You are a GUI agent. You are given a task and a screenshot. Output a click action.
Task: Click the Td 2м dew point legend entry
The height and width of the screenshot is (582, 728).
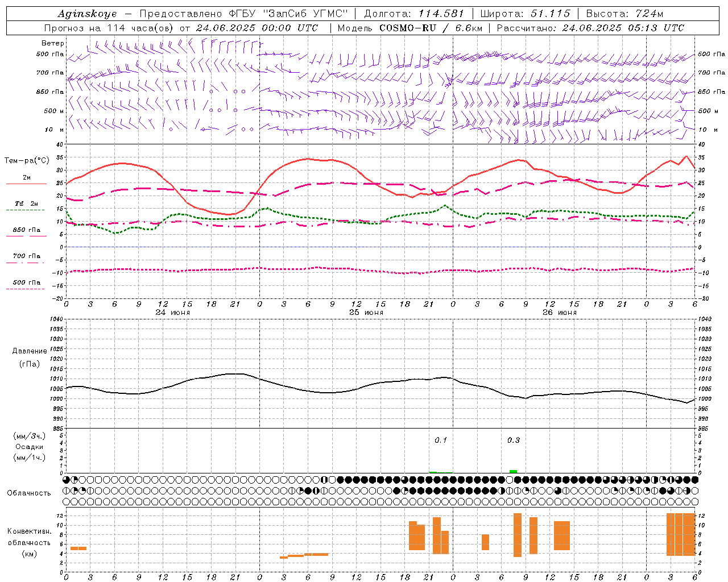point(27,203)
